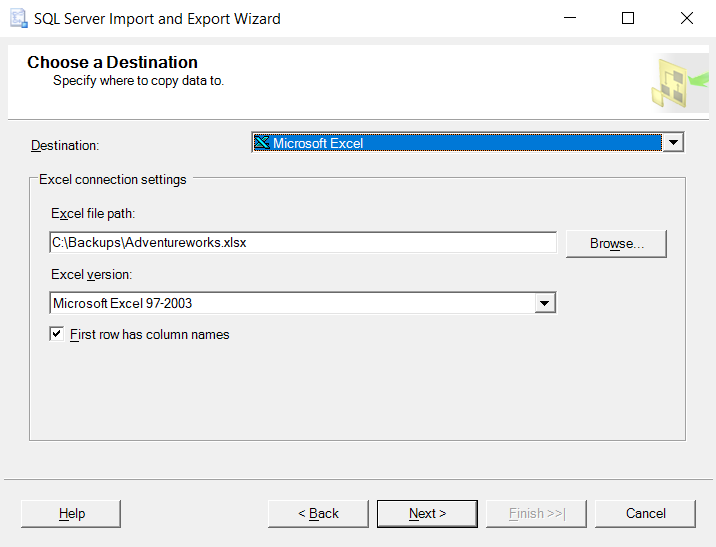The height and width of the screenshot is (547, 716).
Task: Close the wizard window
Action: [x=687, y=18]
